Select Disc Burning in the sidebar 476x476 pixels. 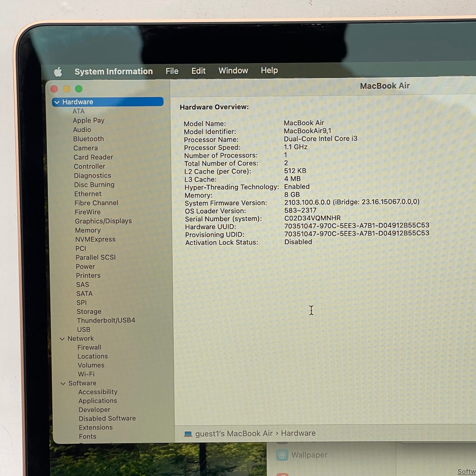click(x=94, y=185)
